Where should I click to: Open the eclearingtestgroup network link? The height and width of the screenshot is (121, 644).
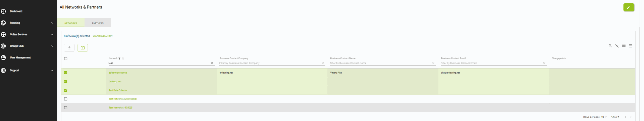pos(118,73)
